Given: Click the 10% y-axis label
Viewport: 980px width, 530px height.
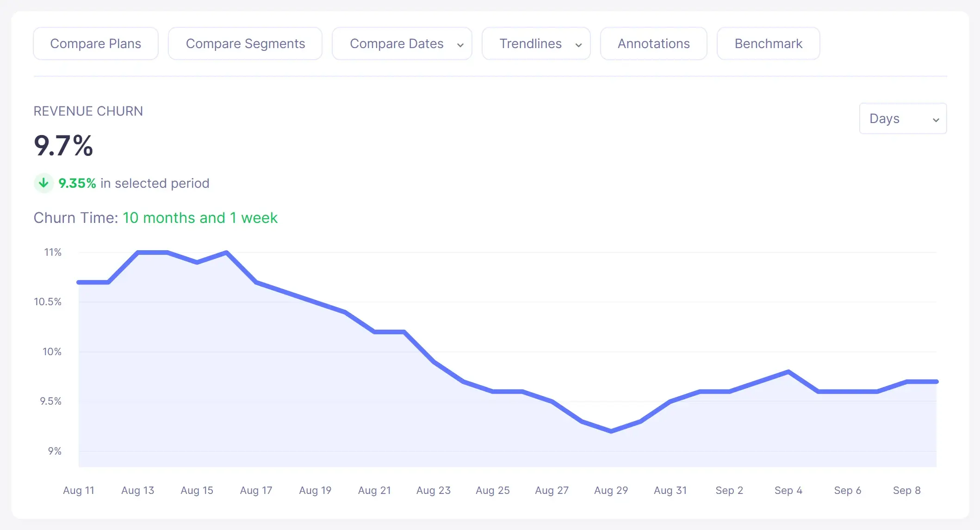Looking at the screenshot, I should [x=52, y=351].
